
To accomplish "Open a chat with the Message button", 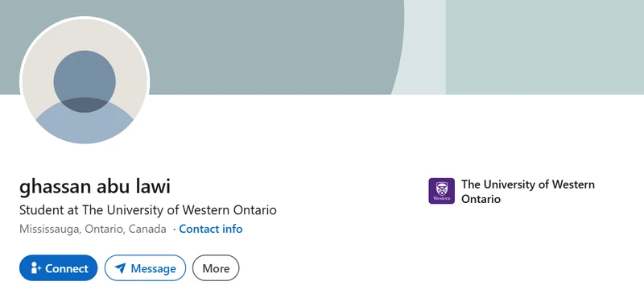I will click(145, 268).
